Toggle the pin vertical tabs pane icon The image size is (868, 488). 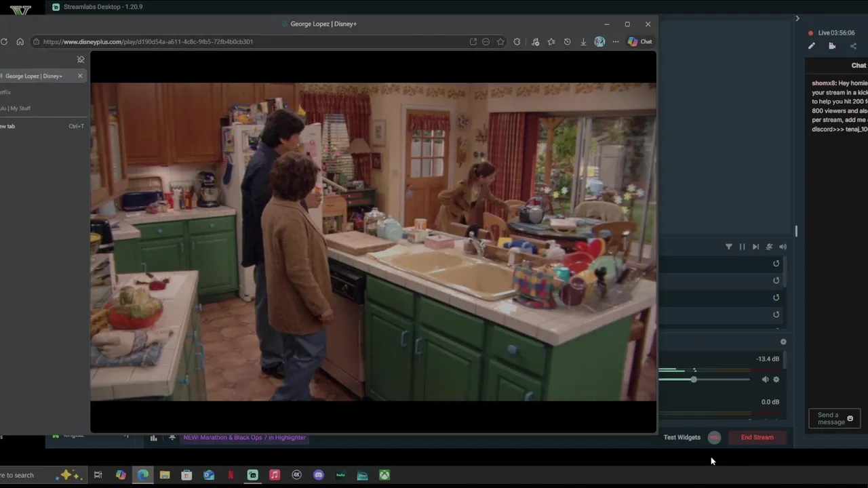pos(81,60)
